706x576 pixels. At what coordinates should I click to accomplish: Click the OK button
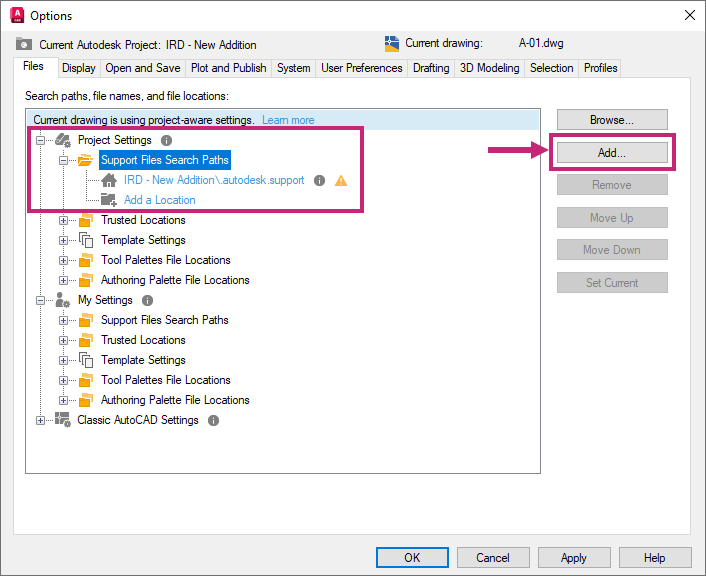pos(412,558)
